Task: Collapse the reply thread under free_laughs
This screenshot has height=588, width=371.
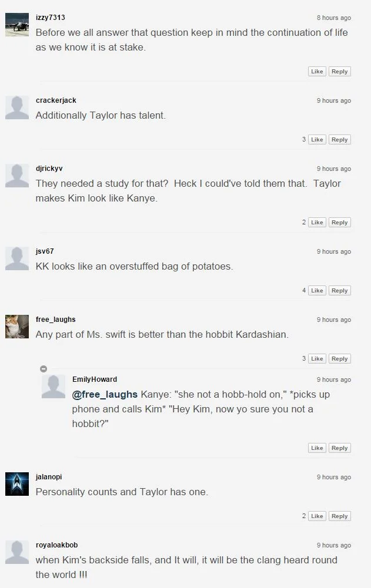Action: [x=44, y=369]
